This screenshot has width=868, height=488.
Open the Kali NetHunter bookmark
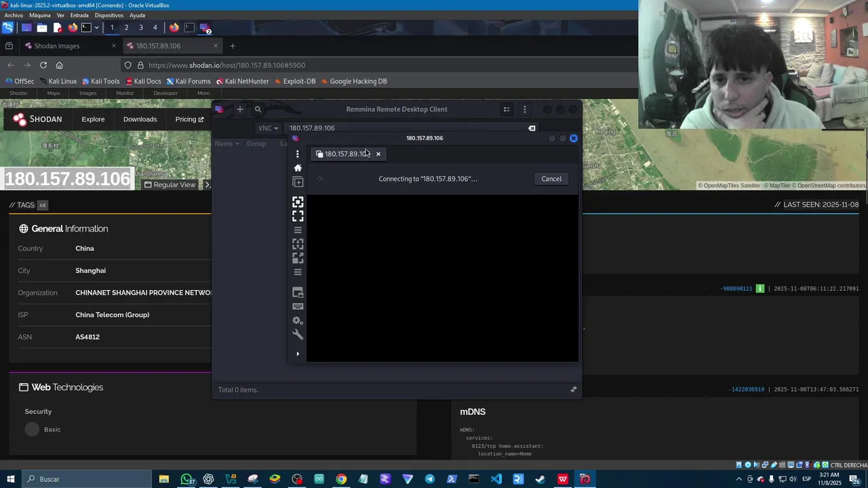pyautogui.click(x=243, y=81)
